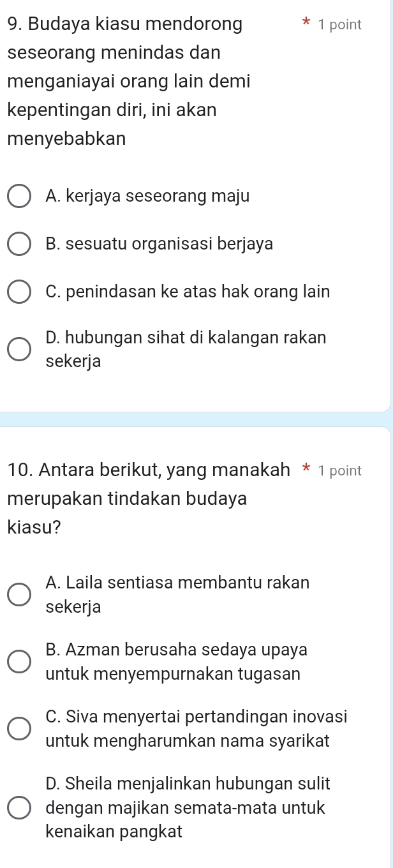Click question 9 title "Budaya kiasu mendorong"
Screen dimensions: 393x868
[x=125, y=25]
